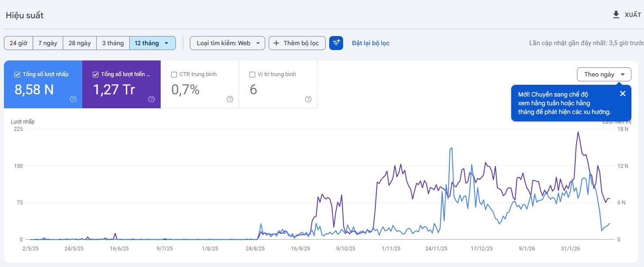Switch to the 24 giờ tab

18,43
